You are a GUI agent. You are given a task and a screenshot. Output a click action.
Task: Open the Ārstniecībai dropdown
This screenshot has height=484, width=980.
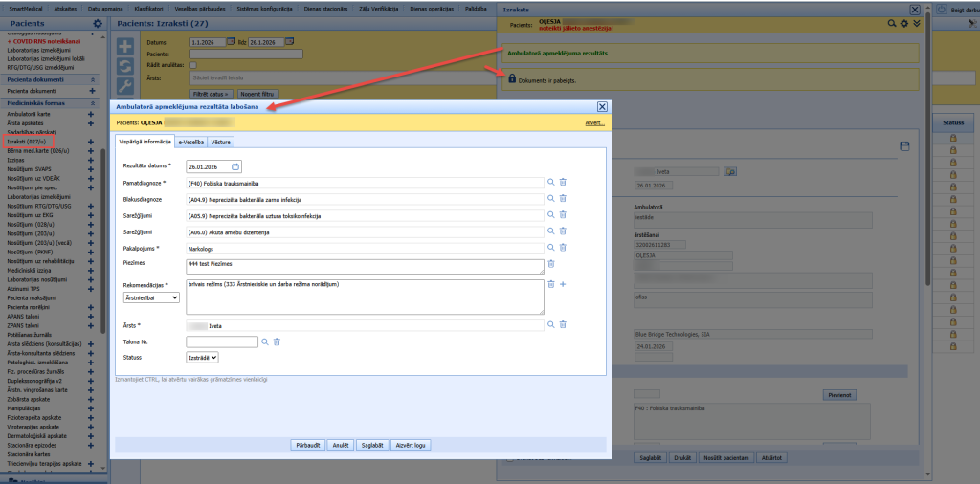(x=152, y=297)
